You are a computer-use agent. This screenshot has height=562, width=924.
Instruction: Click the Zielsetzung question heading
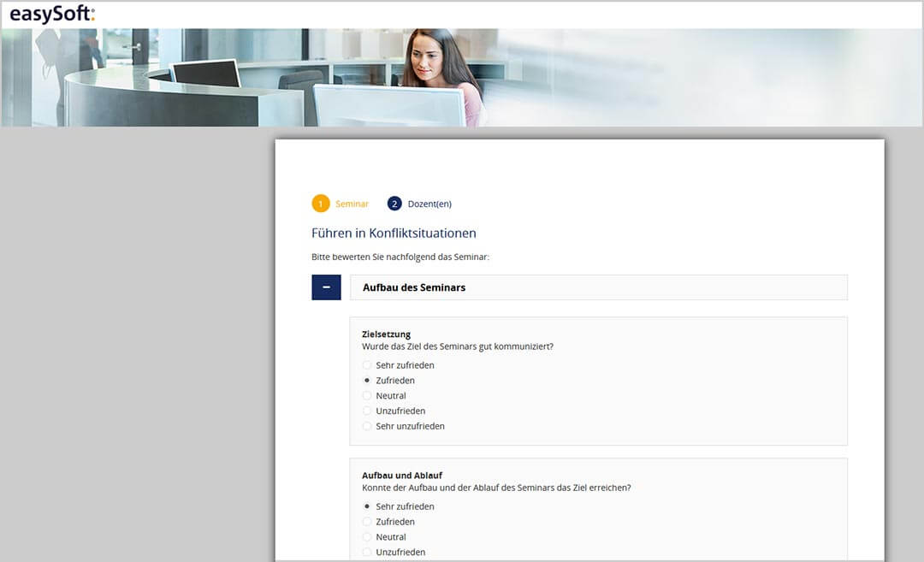(x=386, y=334)
